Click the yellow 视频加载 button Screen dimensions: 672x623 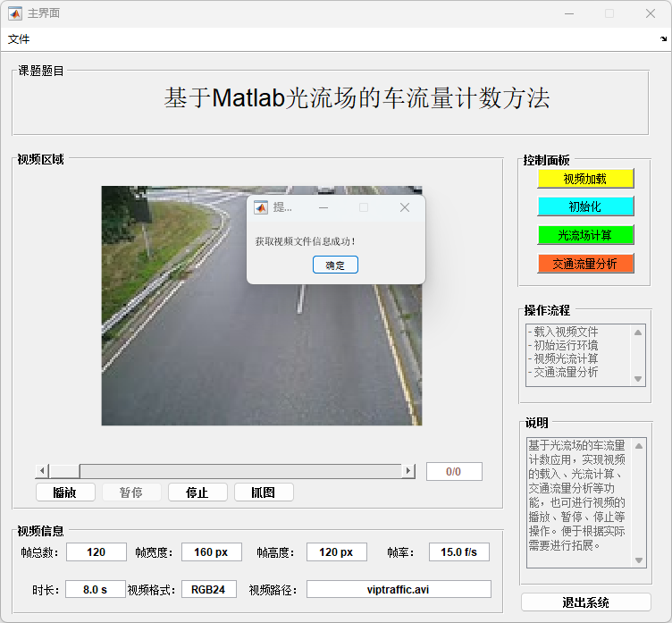tap(585, 179)
